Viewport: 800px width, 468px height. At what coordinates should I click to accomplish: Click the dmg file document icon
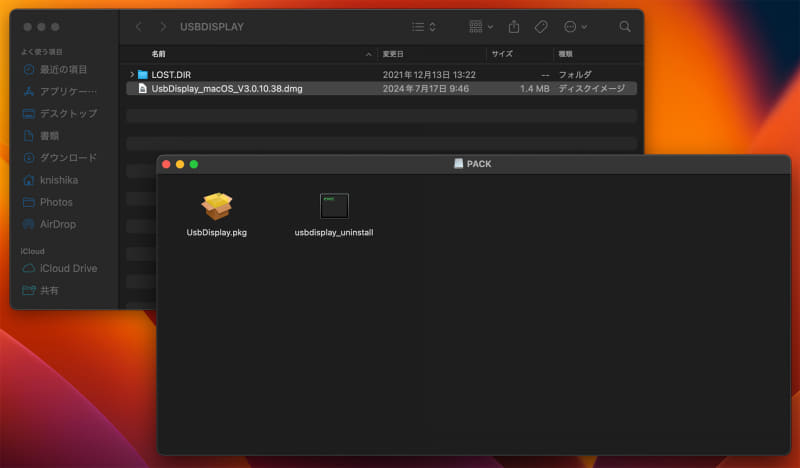[x=143, y=88]
